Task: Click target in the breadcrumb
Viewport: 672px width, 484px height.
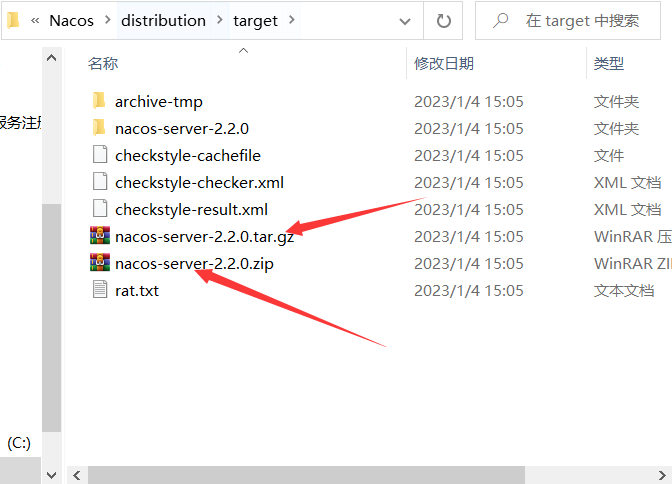Action: pos(255,21)
